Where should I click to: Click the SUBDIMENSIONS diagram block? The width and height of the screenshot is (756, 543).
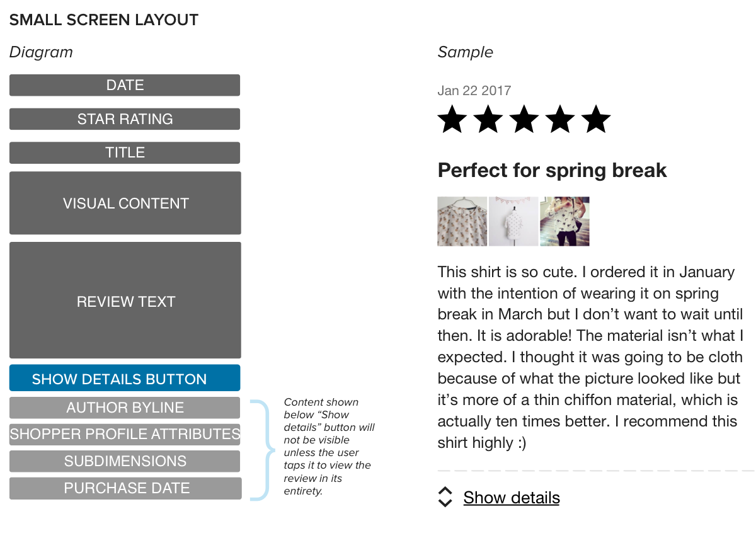click(125, 461)
